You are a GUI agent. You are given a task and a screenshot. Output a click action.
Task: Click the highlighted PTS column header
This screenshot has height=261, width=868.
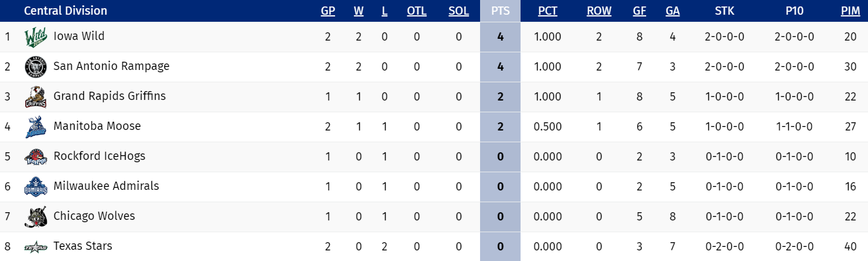tap(500, 11)
